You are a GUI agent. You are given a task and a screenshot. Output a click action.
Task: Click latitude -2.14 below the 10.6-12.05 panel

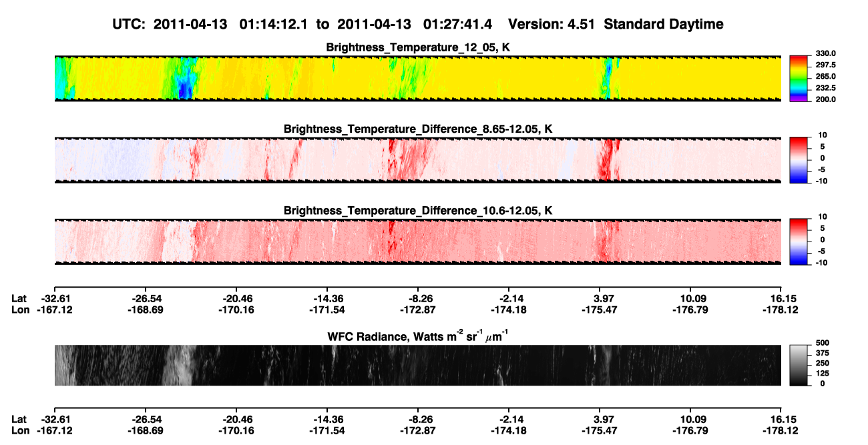(x=509, y=298)
